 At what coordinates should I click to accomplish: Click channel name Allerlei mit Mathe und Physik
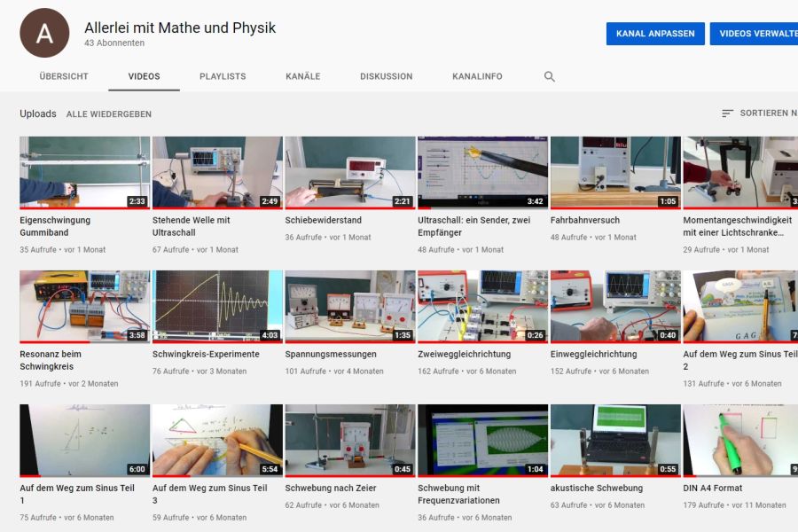coord(180,27)
